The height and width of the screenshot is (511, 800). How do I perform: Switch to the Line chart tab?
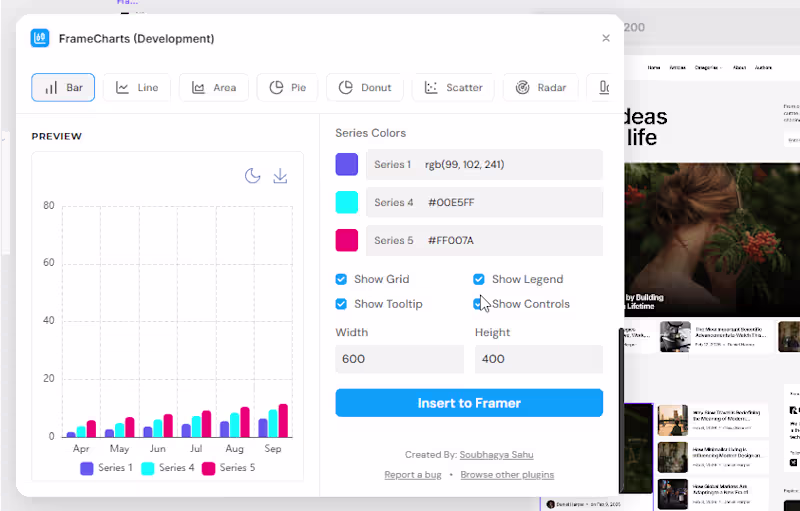coord(137,87)
